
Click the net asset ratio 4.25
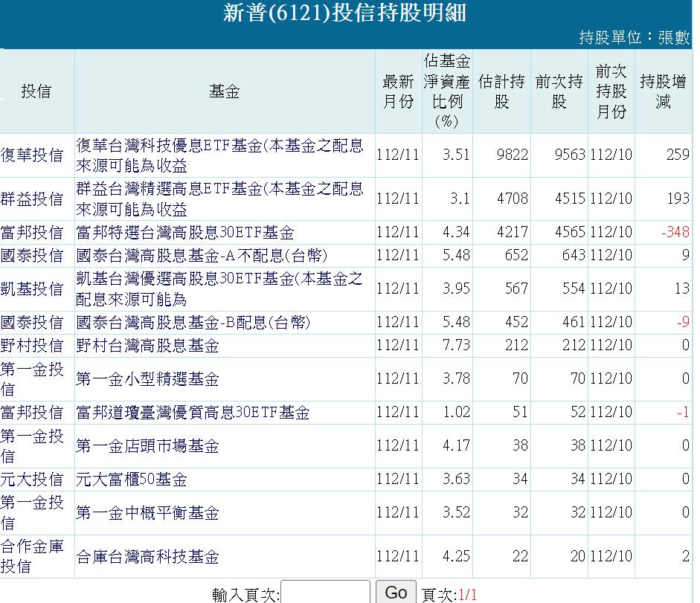(456, 556)
